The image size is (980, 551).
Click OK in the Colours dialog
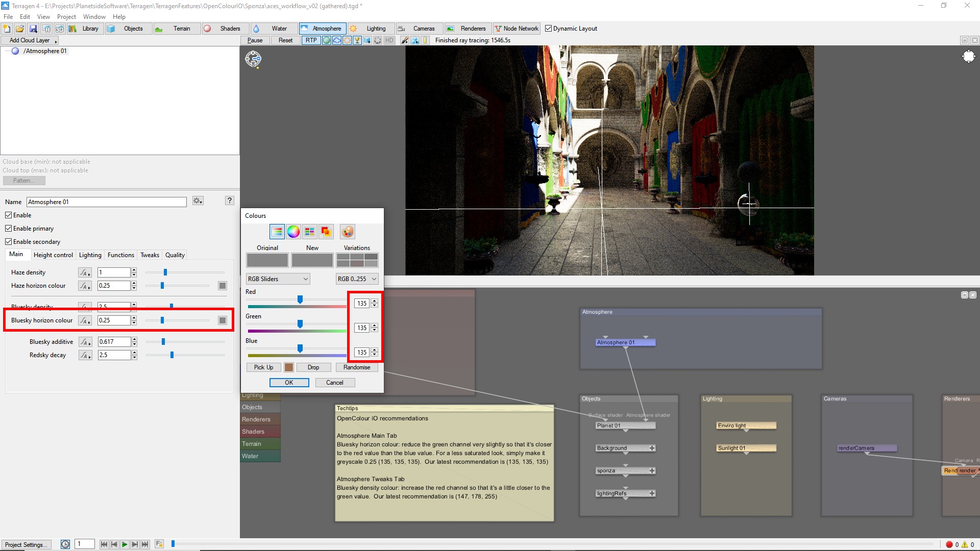click(x=289, y=383)
